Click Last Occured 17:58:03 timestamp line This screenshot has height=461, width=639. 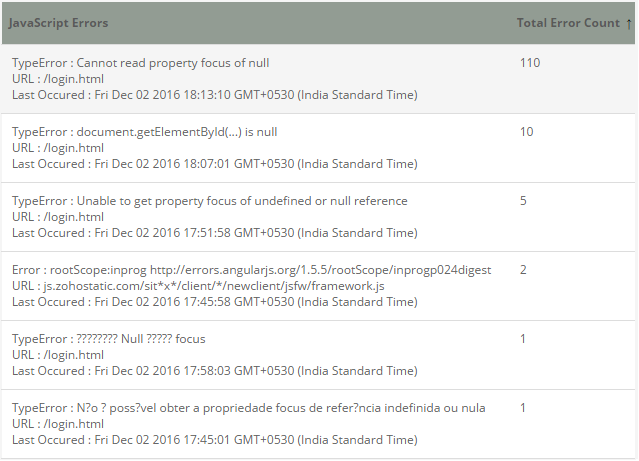tap(214, 371)
